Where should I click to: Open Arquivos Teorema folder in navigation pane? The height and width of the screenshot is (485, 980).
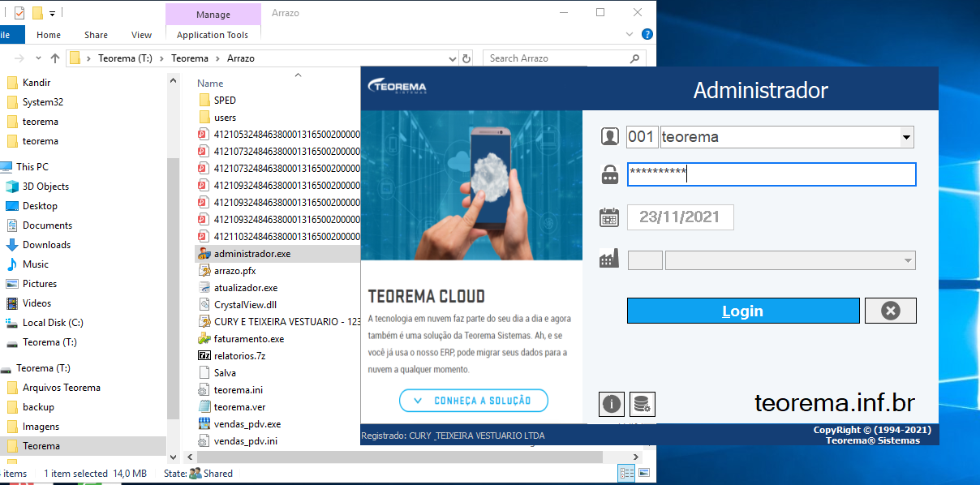click(62, 388)
